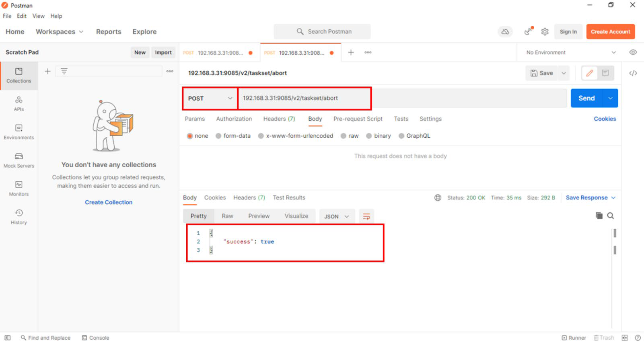The height and width of the screenshot is (343, 644).
Task: Open the Mock Servers sidebar icon
Action: [19, 160]
